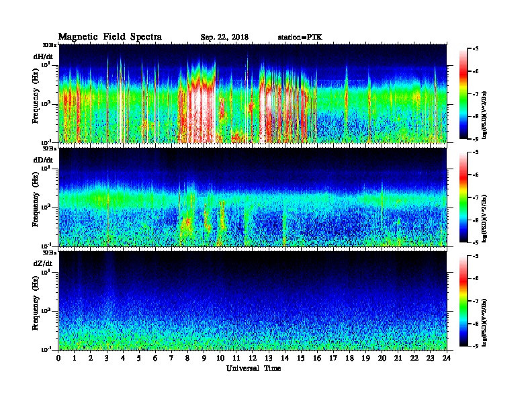Click the dH/dt spectrogram plot area
Screen dimensions: 532x411
coord(253,93)
